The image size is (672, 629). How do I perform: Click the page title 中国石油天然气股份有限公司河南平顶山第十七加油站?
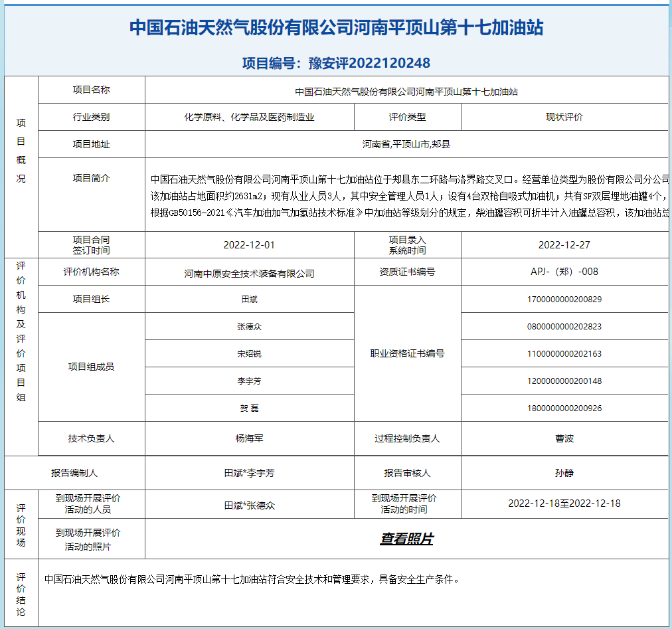pos(337,27)
